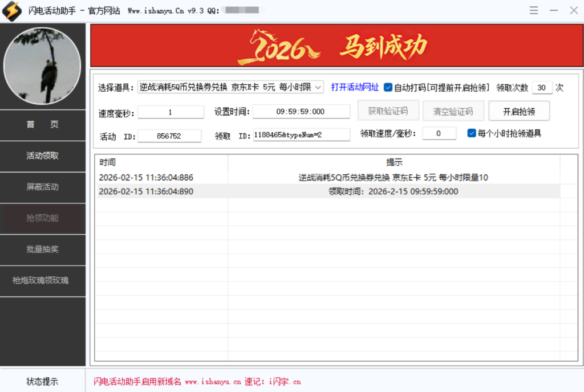Switch to the 批量抽奖 page
This screenshot has width=584, height=392.
43,250
